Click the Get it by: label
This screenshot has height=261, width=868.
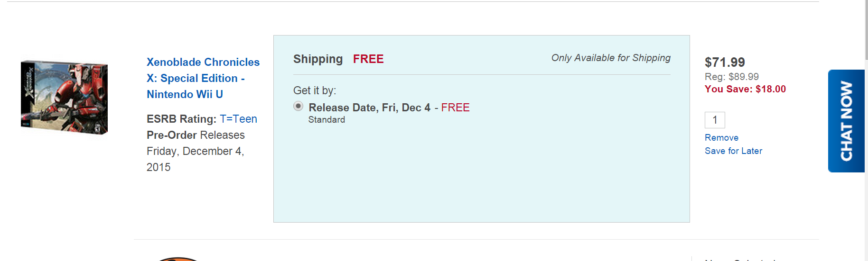click(x=315, y=90)
